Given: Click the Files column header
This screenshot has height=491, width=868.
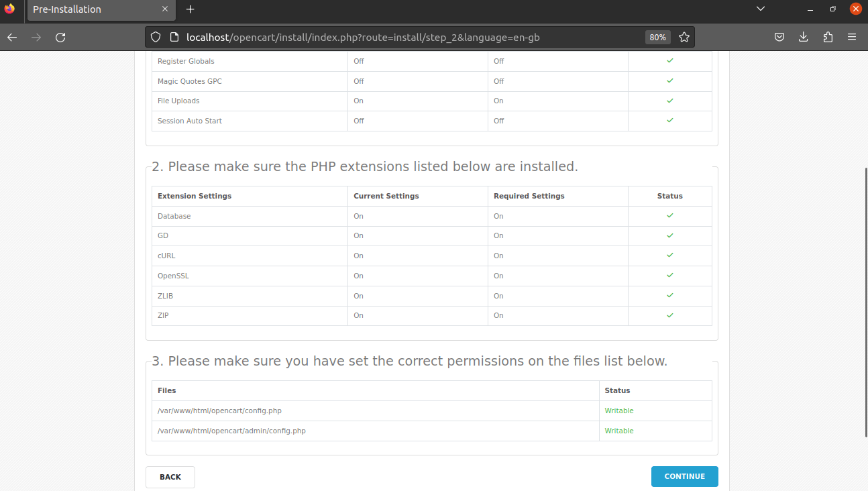Looking at the screenshot, I should click(x=167, y=390).
